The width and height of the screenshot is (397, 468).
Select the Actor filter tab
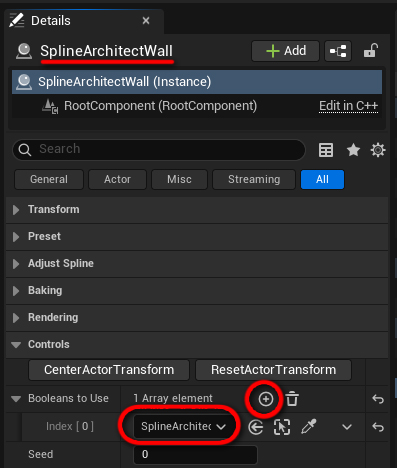pyautogui.click(x=117, y=179)
